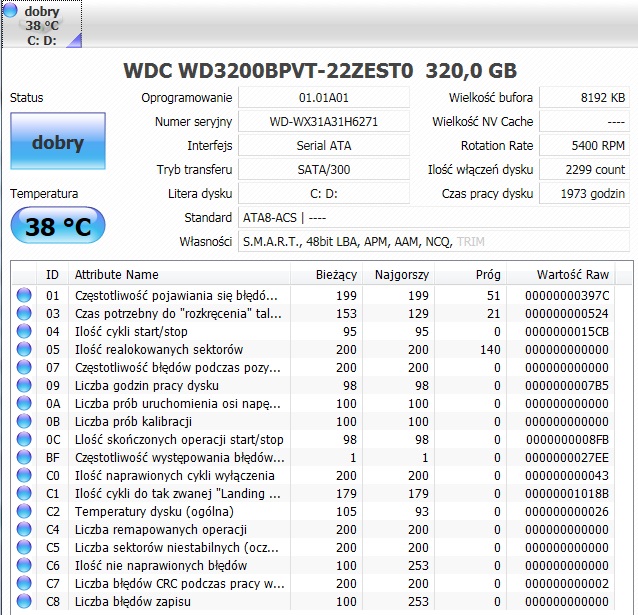This screenshot has width=638, height=615.
Task: Click raw value 00000000397C
Action: coord(567,295)
